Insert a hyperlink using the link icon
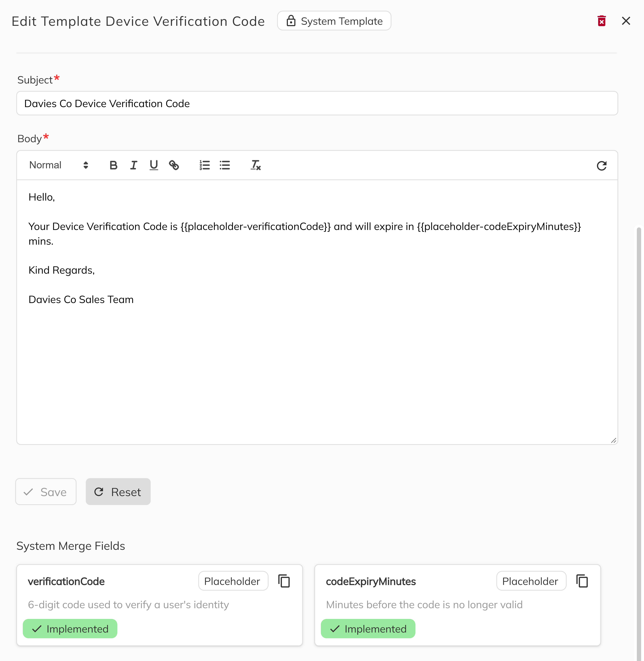The image size is (644, 661). 174,165
